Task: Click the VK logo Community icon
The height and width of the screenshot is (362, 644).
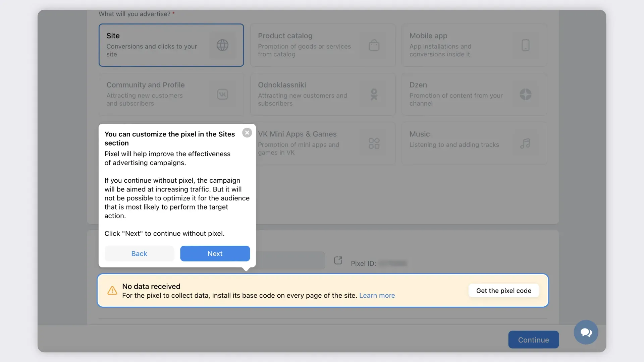Action: pyautogui.click(x=222, y=94)
